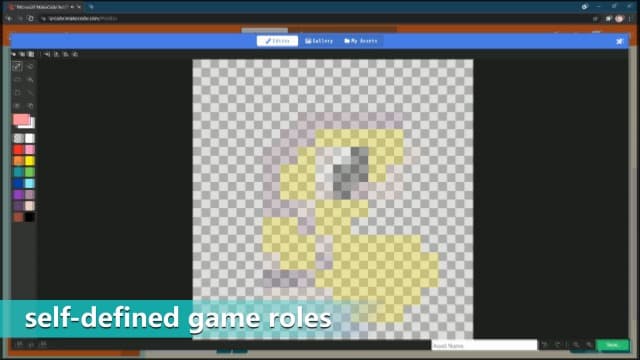Pick the red color swatch

coord(18,149)
